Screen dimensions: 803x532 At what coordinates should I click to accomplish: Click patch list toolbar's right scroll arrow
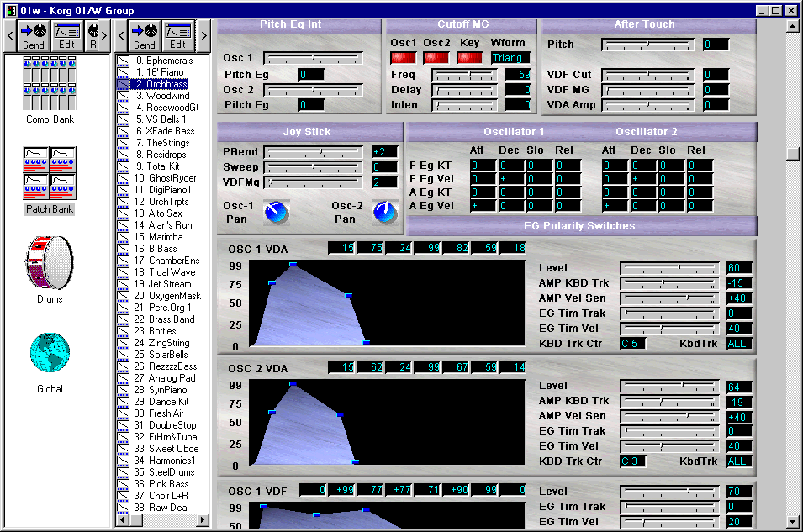click(x=203, y=36)
